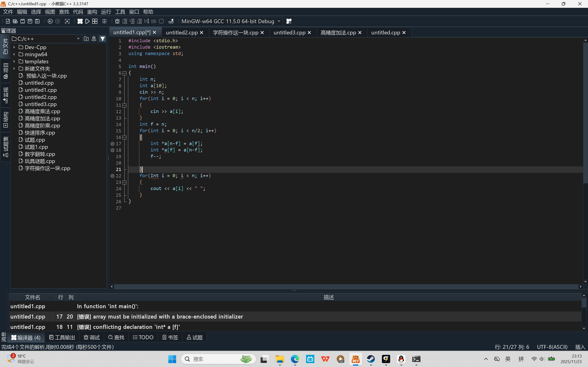The height and width of the screenshot is (367, 588).
Task: Open the MinGW-w64 GCC compiler dropdown
Action: coord(279,21)
